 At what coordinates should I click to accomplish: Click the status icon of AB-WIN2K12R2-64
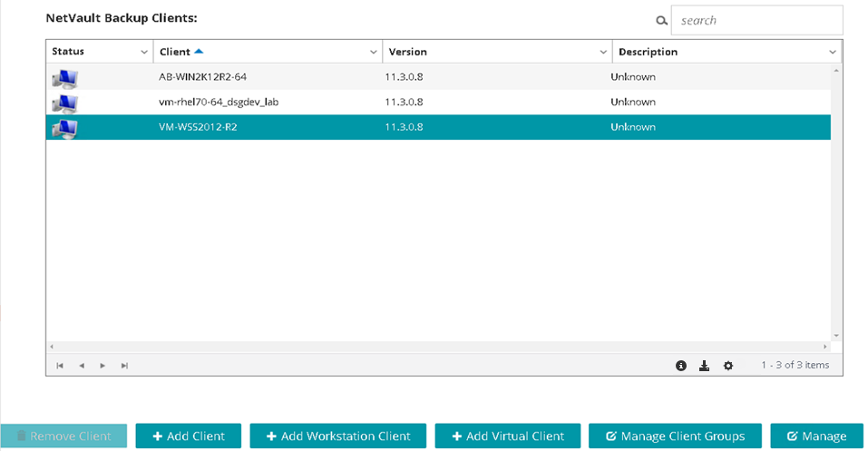point(64,78)
